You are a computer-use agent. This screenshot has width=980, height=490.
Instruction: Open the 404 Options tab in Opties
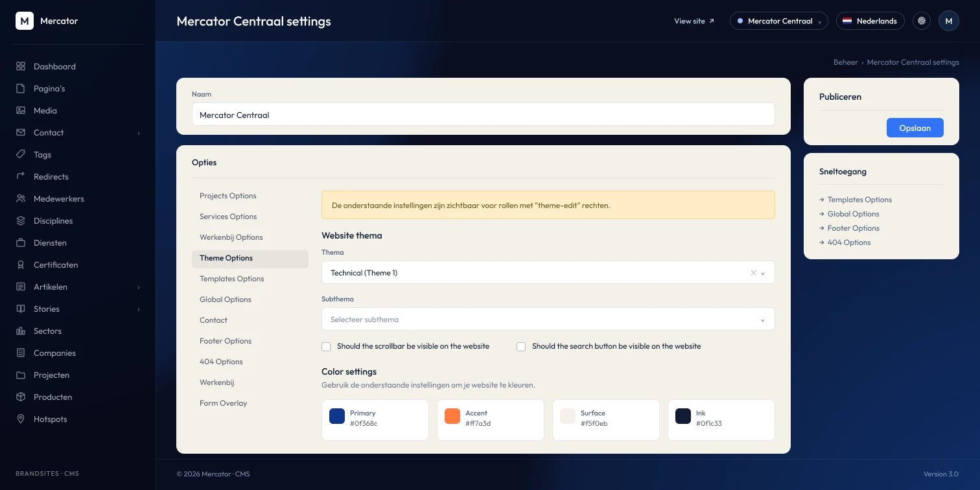click(x=250, y=362)
